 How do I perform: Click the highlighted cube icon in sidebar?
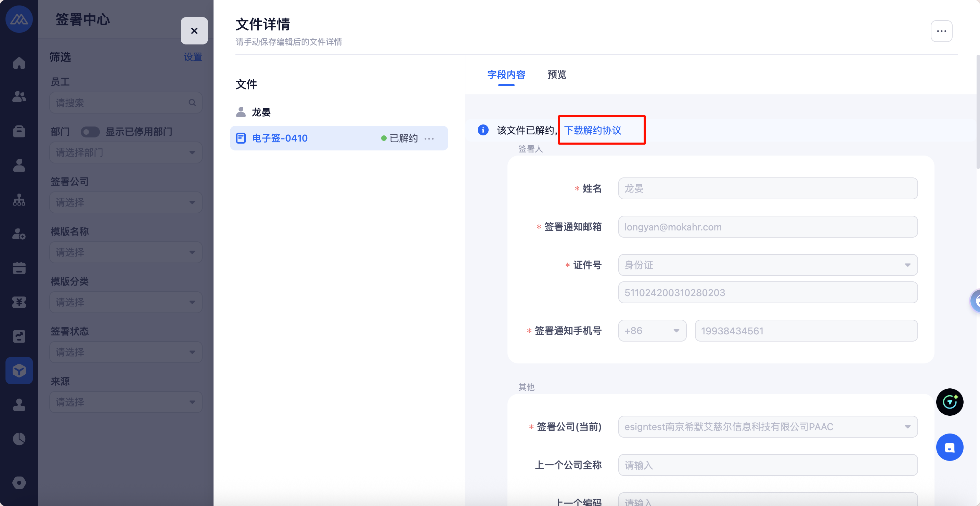click(19, 370)
